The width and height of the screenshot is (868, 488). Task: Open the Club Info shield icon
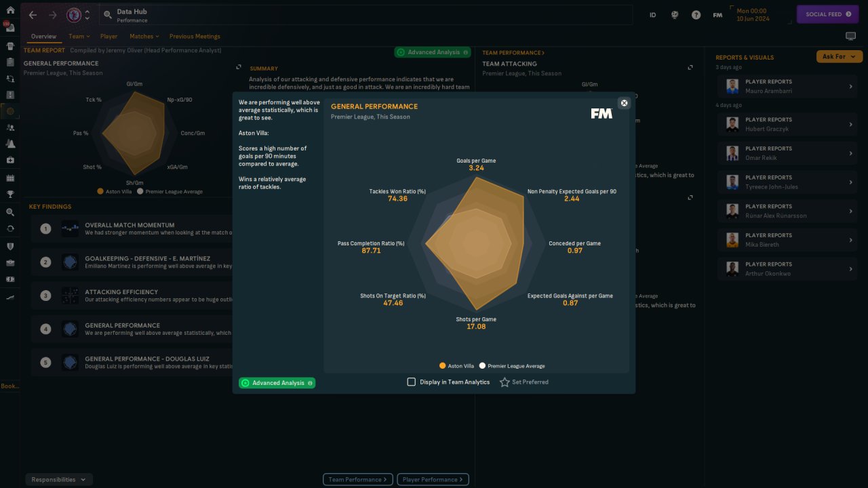(x=10, y=246)
